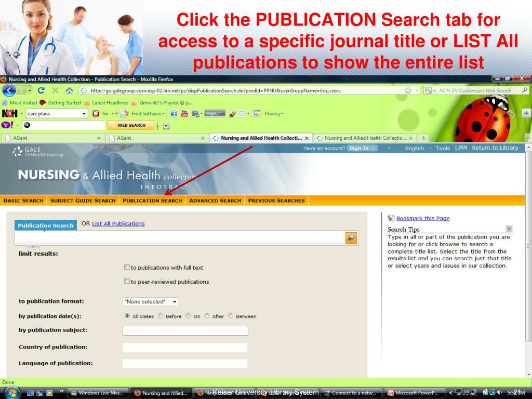Click the Getting Started bookmark icon
Screen dimensions: 532x399
click(43, 102)
